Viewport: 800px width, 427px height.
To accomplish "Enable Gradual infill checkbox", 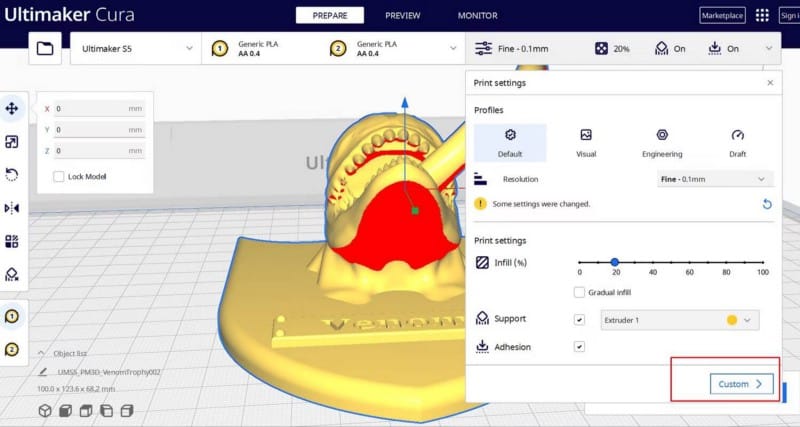I will [x=579, y=292].
